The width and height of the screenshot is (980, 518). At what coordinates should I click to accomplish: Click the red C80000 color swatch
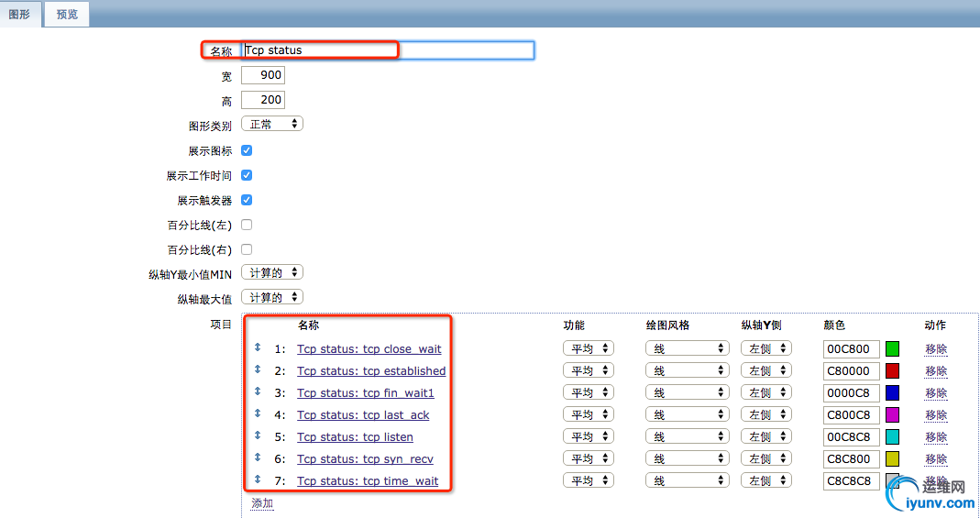tap(893, 370)
